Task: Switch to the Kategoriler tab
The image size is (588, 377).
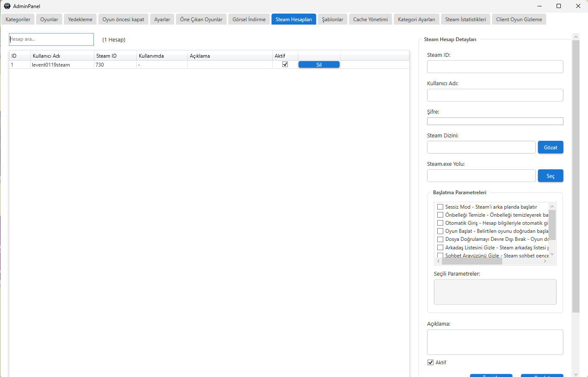Action: [x=18, y=20]
